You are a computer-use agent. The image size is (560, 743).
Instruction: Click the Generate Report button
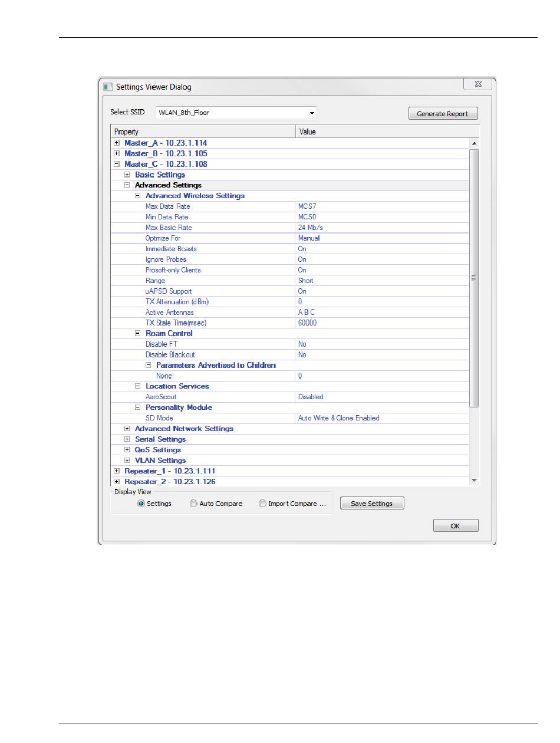443,114
